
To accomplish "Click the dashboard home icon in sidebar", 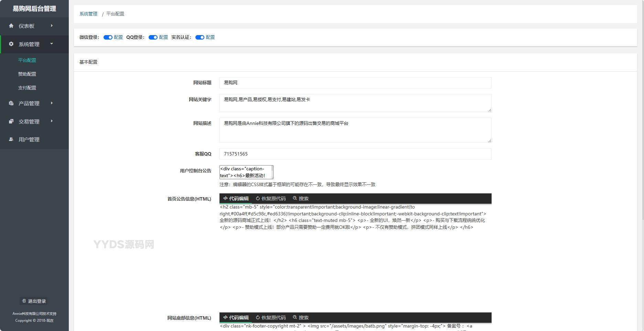I will point(11,25).
